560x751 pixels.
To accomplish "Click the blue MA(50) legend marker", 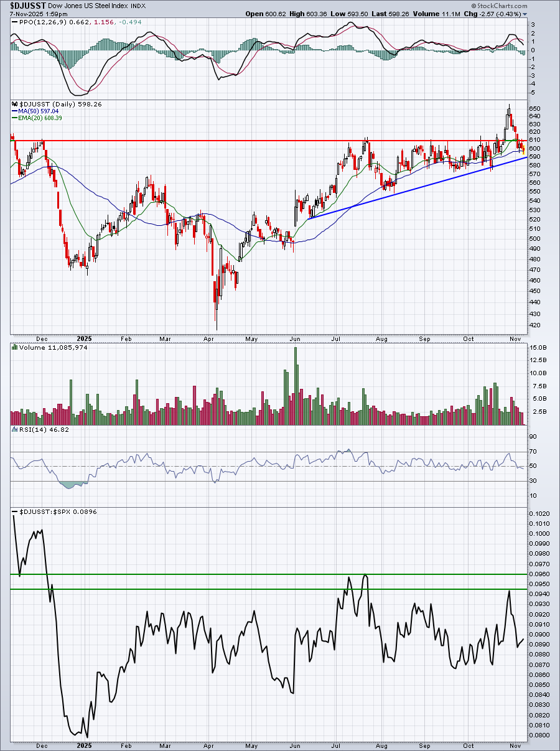I will coord(13,111).
